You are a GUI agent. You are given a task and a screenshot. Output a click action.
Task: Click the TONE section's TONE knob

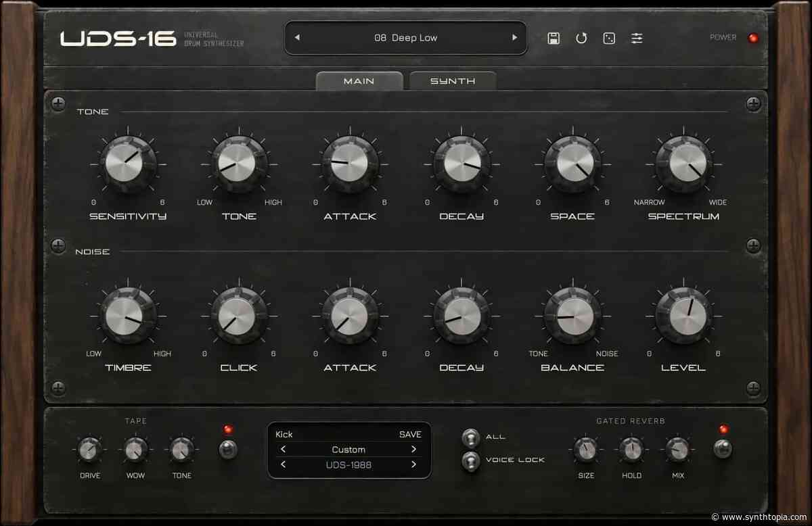[x=240, y=163]
